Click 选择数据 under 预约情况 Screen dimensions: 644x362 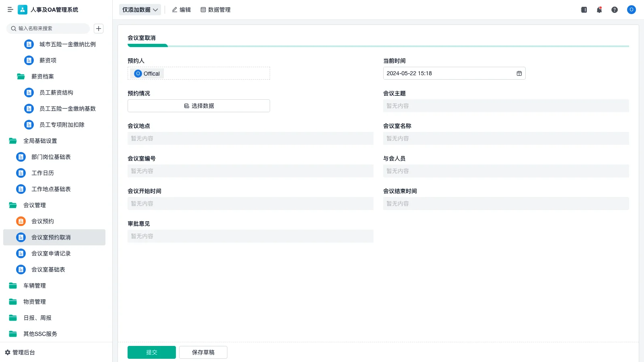pyautogui.click(x=198, y=106)
